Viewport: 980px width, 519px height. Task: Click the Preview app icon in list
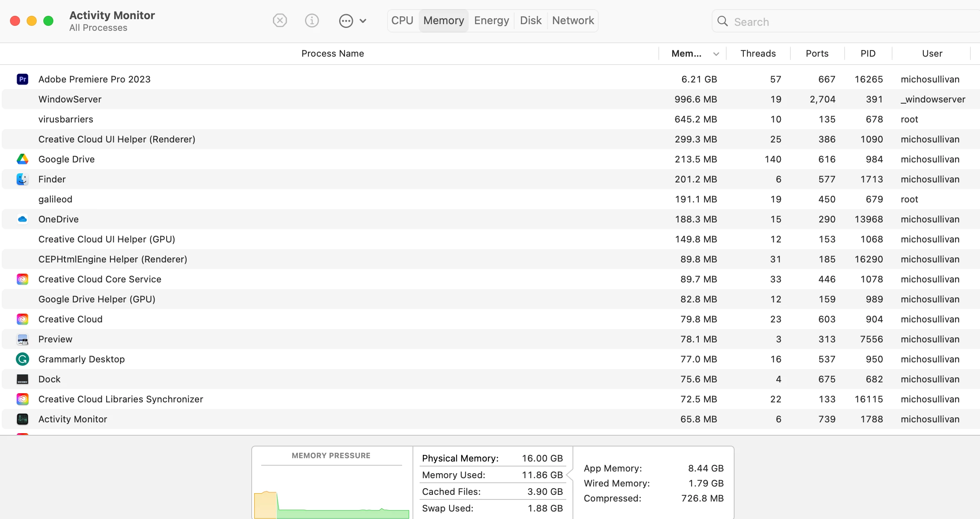[x=22, y=339]
